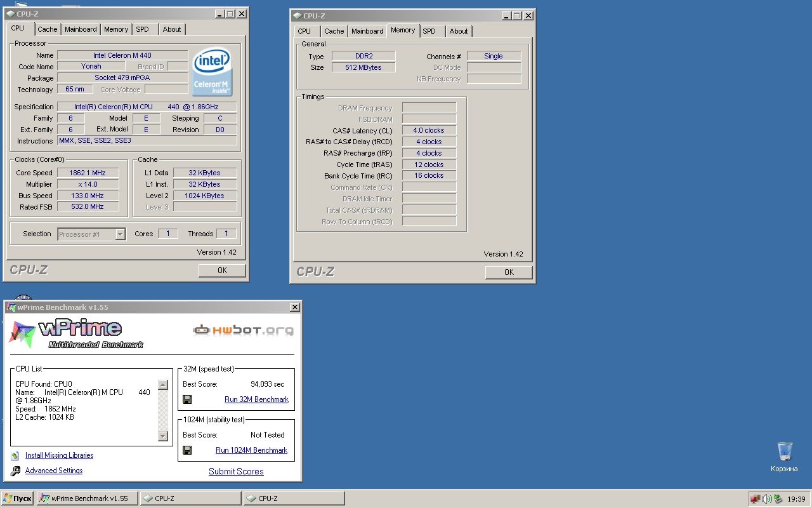This screenshot has height=508, width=812.
Task: Click the clock showing 19:39
Action: pyautogui.click(x=796, y=499)
